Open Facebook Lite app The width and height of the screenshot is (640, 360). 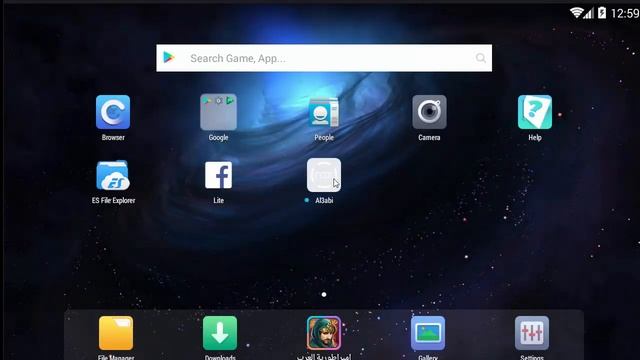click(x=218, y=175)
